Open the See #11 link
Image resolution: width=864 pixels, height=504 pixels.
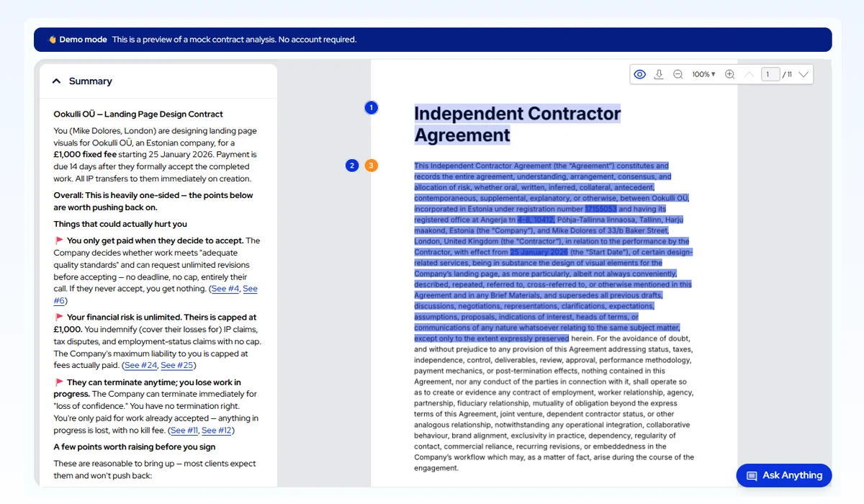click(x=184, y=431)
